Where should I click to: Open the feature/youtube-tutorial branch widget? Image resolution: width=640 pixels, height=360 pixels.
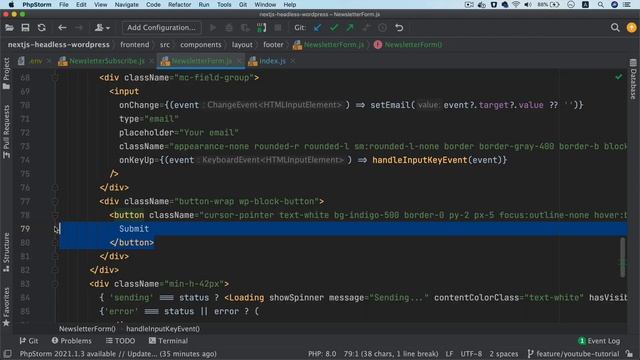pos(573,354)
